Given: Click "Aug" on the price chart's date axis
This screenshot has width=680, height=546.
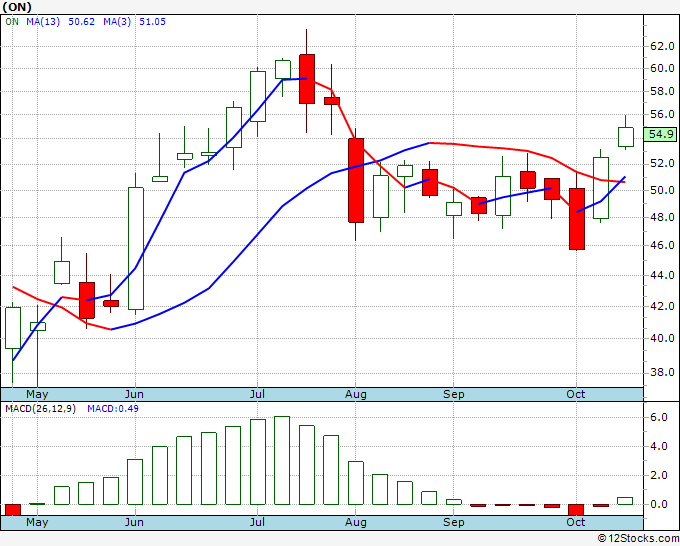Looking at the screenshot, I should point(356,394).
